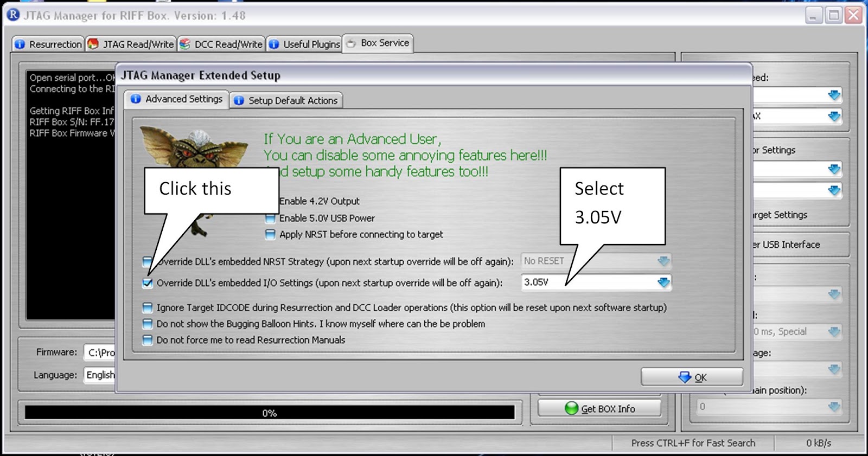Click the Press CTRL+F for Fast Search text
The height and width of the screenshot is (456, 868).
point(693,443)
